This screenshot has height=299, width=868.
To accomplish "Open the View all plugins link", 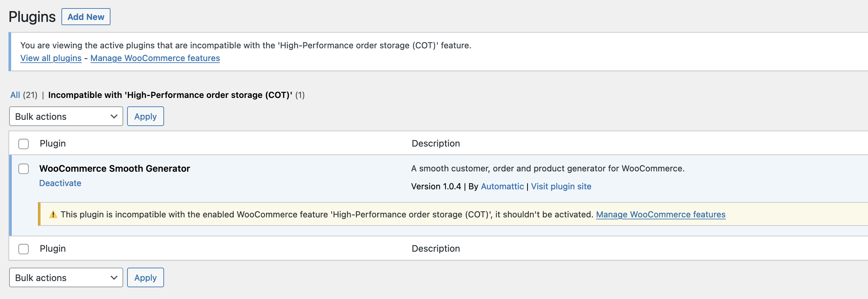I will pos(51,58).
